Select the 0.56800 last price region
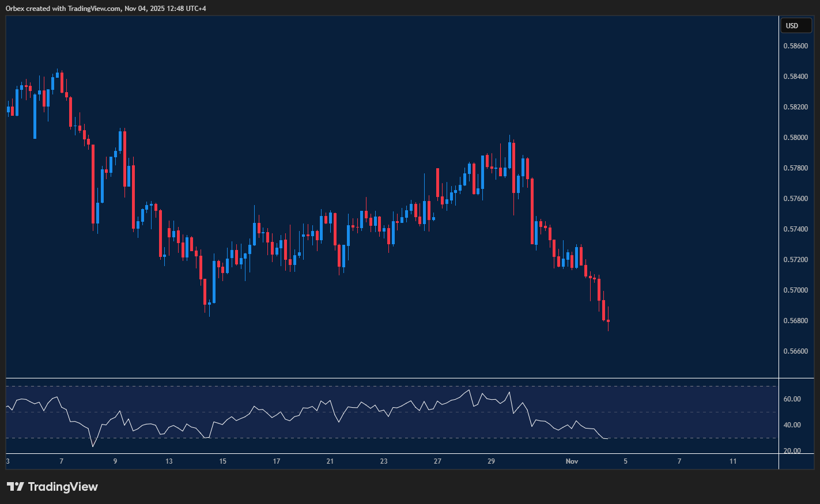 tap(797, 320)
